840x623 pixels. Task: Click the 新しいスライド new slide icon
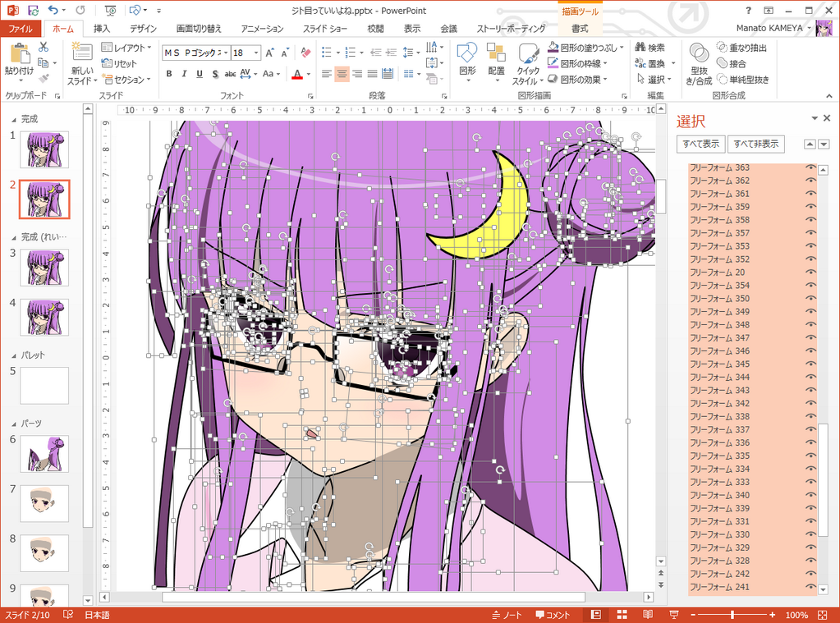point(82,52)
